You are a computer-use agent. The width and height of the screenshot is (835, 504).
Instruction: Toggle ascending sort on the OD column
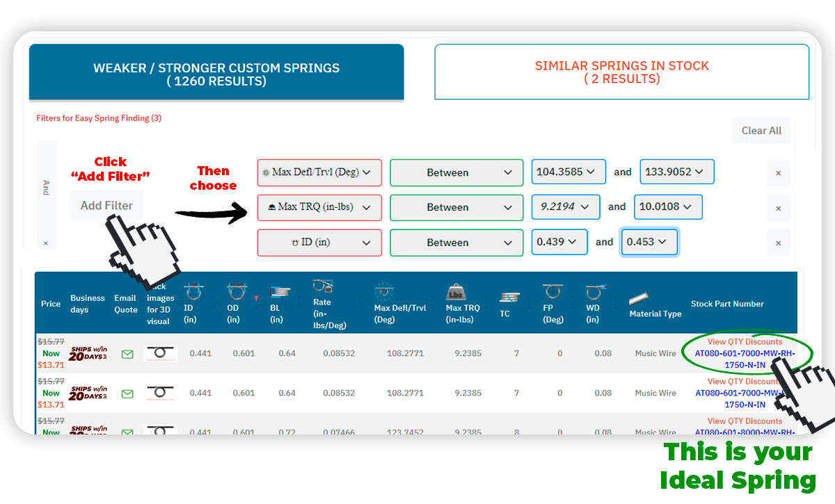[x=256, y=297]
